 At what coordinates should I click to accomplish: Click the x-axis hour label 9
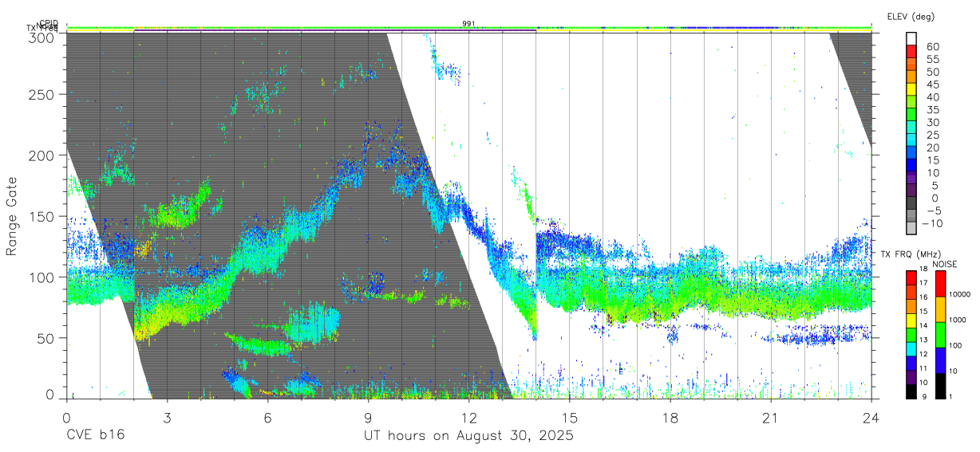[368, 417]
